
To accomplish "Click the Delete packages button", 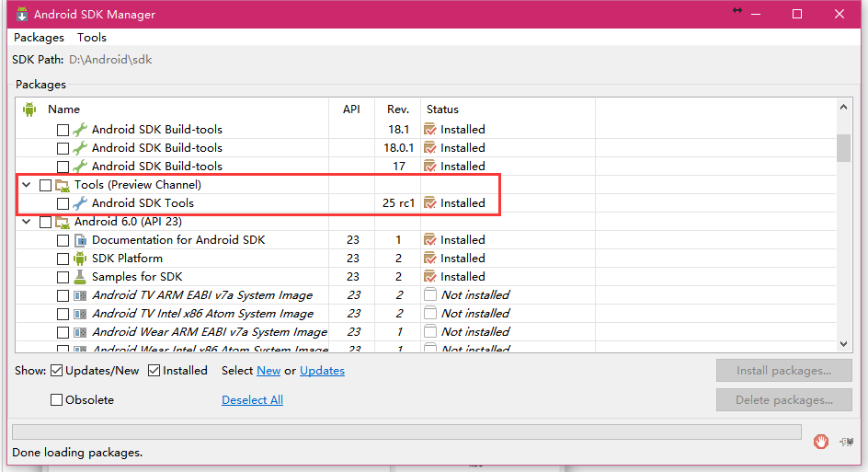I will coord(783,400).
